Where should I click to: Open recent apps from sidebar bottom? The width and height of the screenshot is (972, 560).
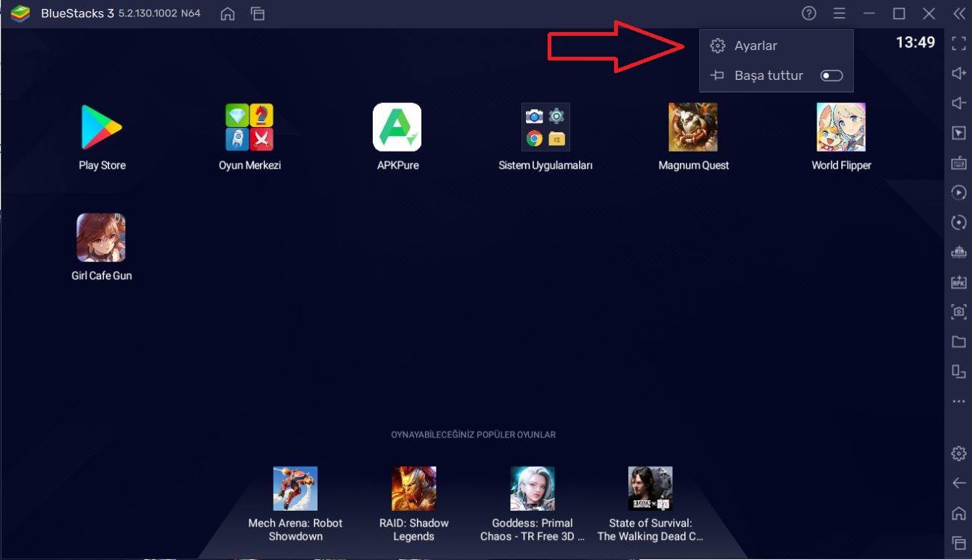click(959, 543)
